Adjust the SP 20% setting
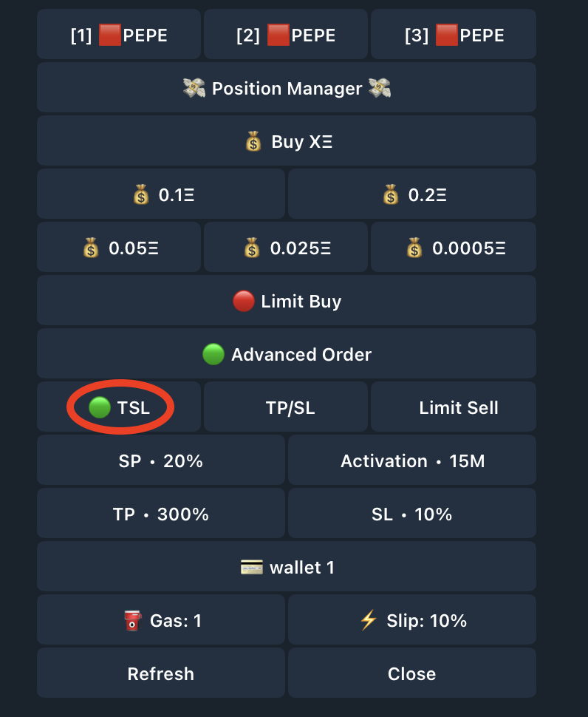The image size is (588, 717). (x=161, y=460)
